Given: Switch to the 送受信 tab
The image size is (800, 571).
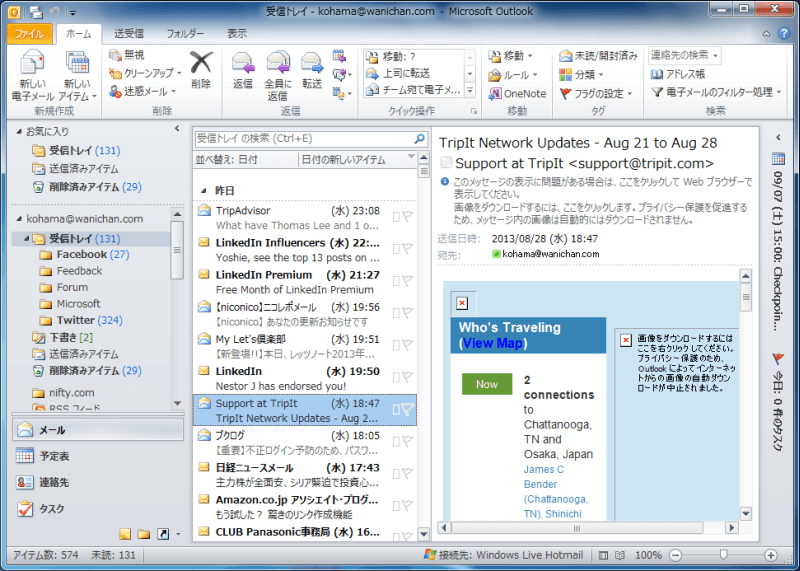Looking at the screenshot, I should (129, 34).
